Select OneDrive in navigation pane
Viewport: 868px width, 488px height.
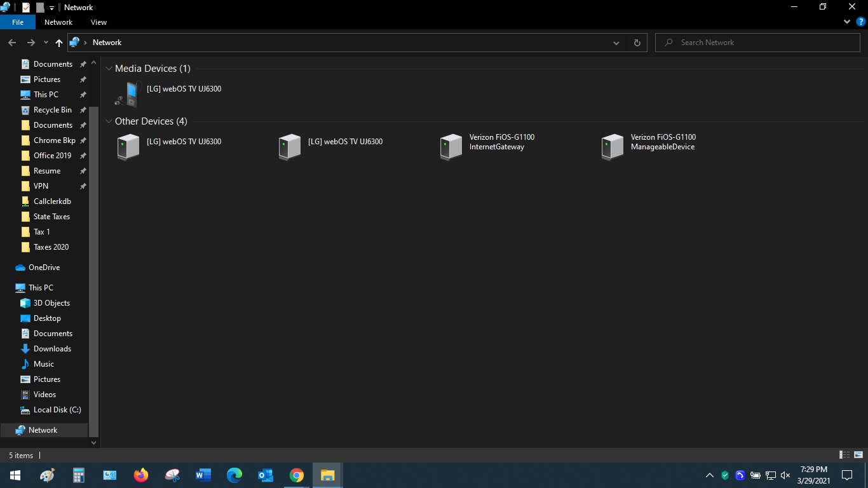click(x=44, y=268)
